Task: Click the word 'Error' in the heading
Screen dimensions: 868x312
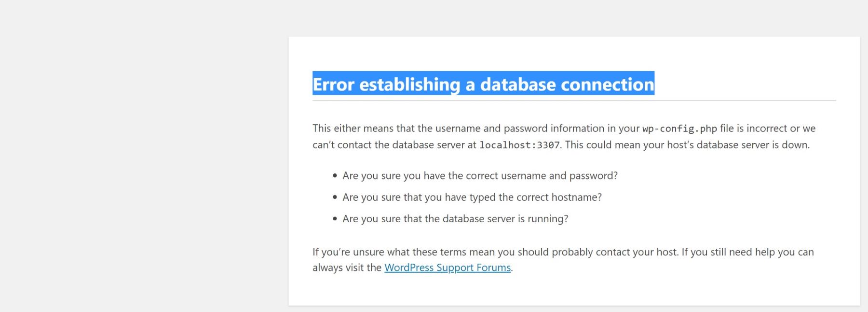Action: (334, 85)
